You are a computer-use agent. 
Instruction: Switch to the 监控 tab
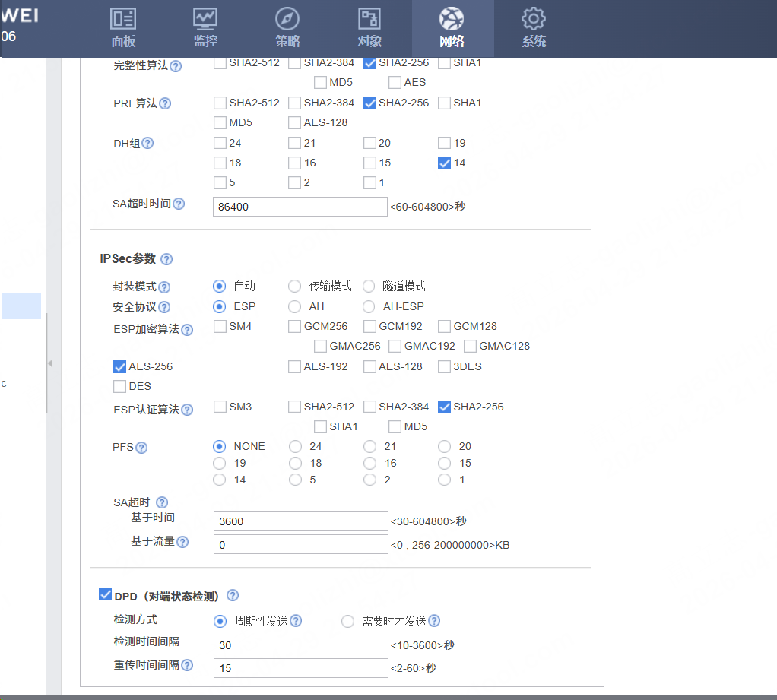click(x=205, y=28)
